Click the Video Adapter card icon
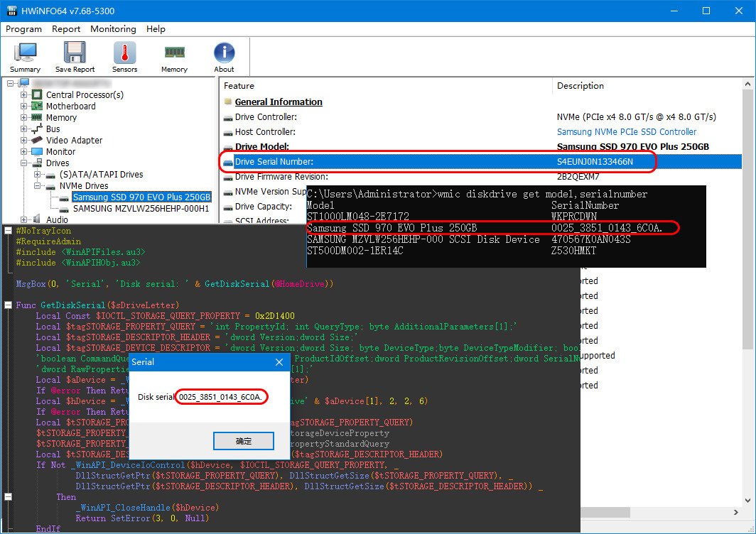This screenshot has width=756, height=534. coord(37,141)
